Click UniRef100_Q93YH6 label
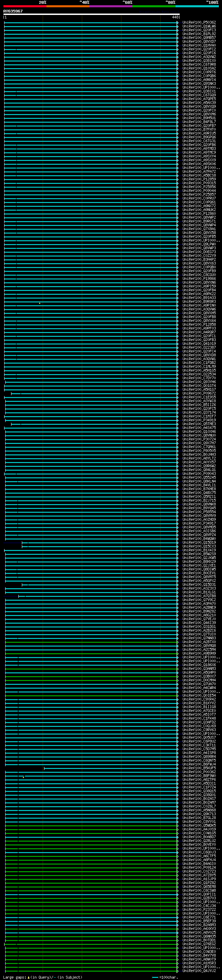222x980 pixels. click(199, 382)
